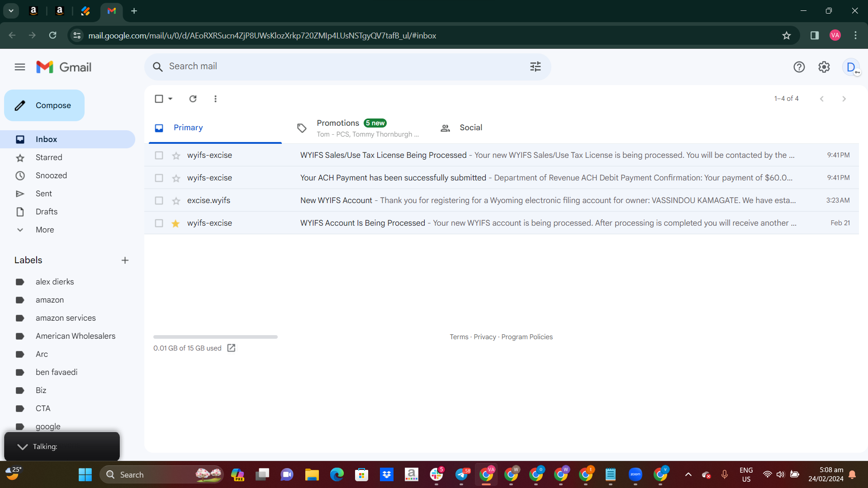Click the storage usage progress bar
This screenshot has width=868, height=488.
[215, 337]
